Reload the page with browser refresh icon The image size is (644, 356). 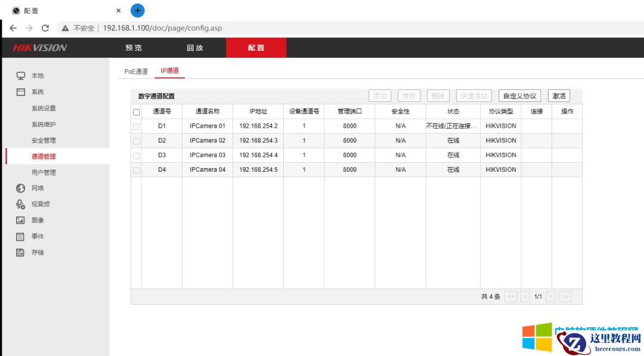point(45,28)
